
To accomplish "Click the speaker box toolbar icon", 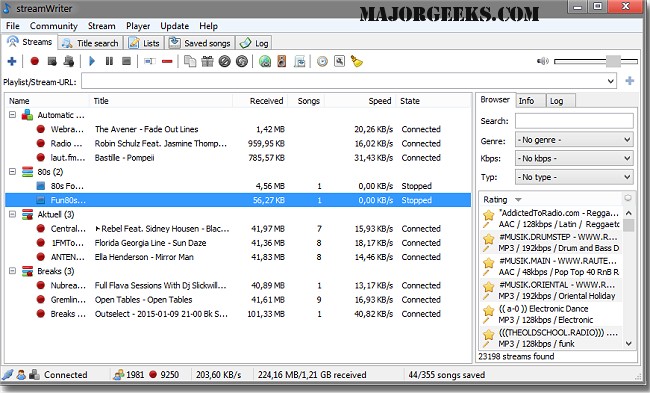I will coord(282,61).
